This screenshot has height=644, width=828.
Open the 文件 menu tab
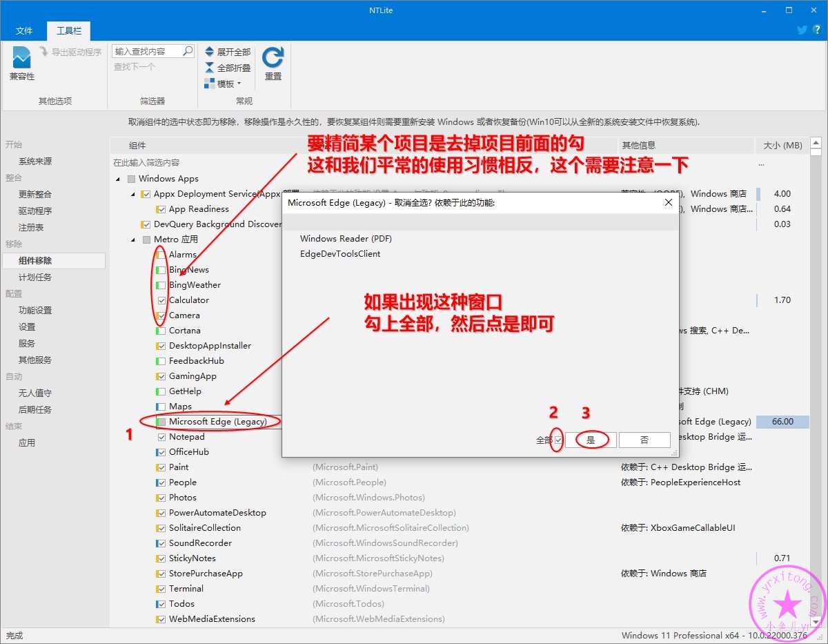point(24,30)
